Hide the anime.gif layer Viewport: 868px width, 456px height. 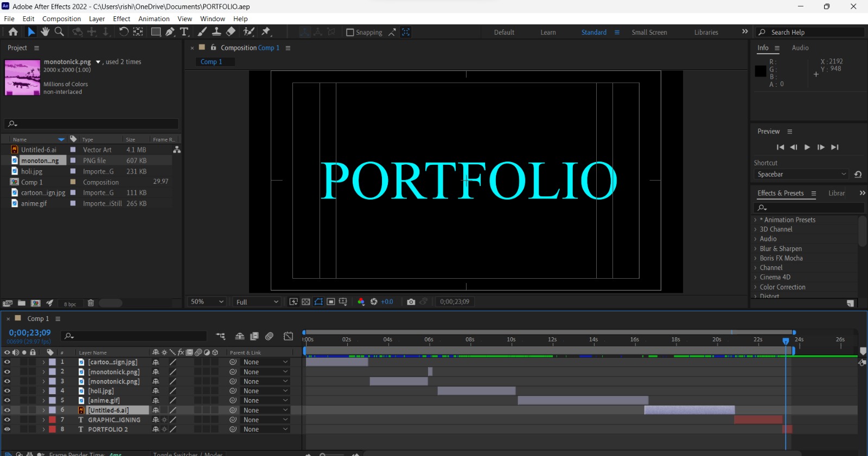(x=7, y=401)
